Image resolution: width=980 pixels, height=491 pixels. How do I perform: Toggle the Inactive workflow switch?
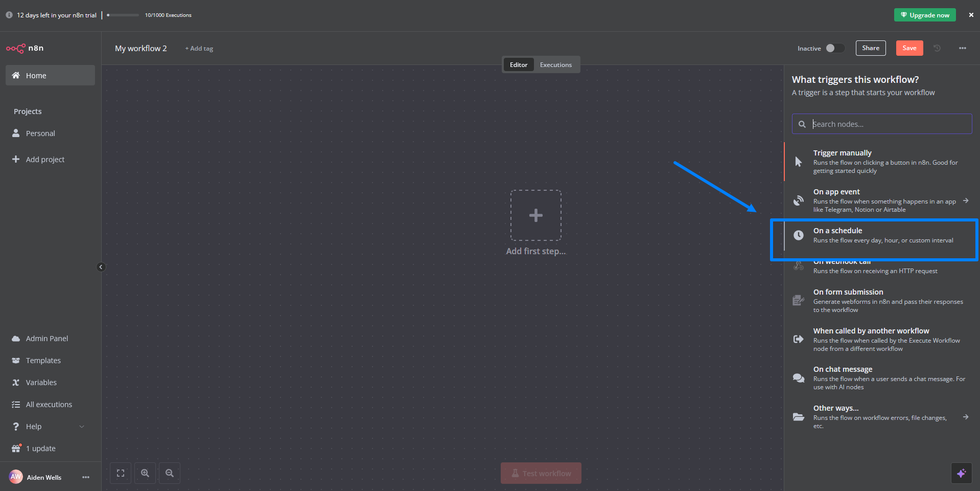point(835,48)
